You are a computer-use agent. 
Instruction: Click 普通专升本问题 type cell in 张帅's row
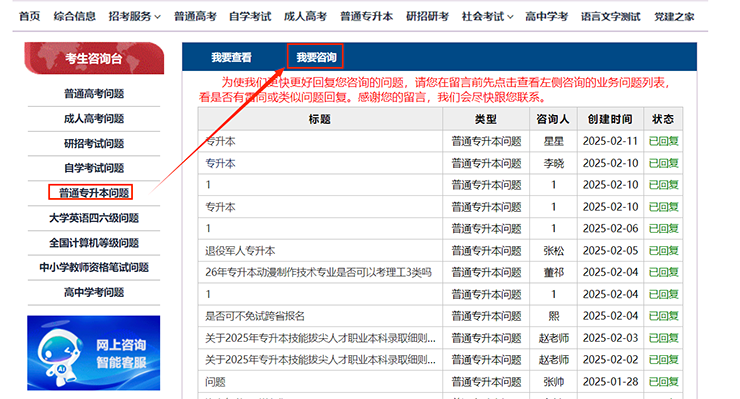(486, 382)
